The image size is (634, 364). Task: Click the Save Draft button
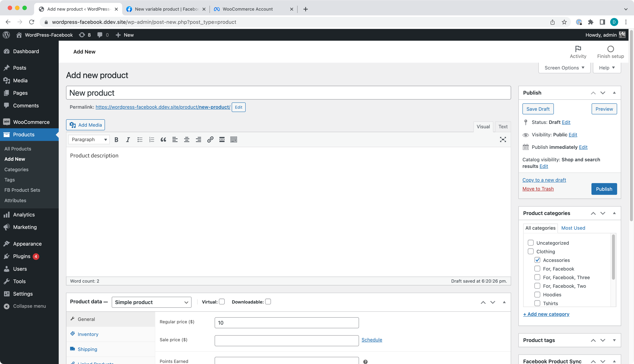[538, 109]
